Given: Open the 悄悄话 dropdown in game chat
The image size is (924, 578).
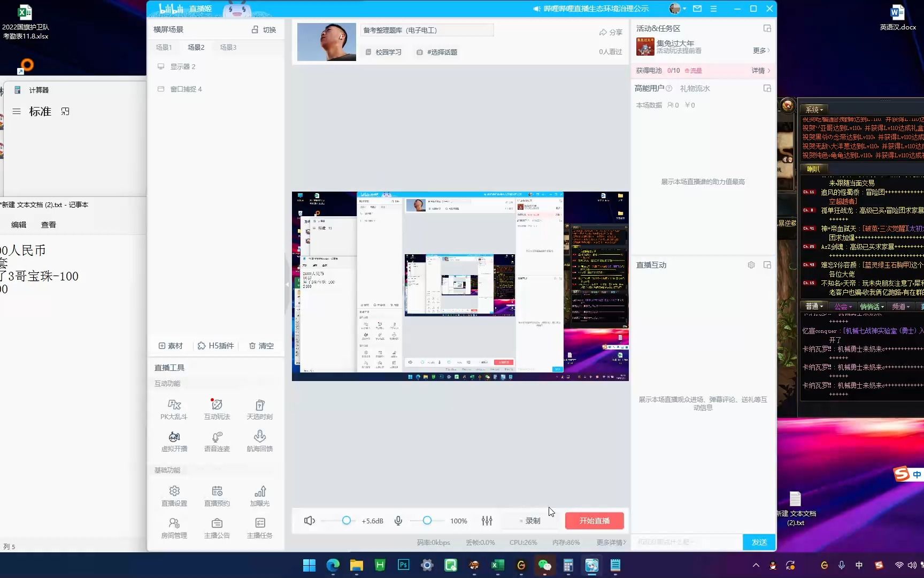Looking at the screenshot, I should [x=872, y=307].
